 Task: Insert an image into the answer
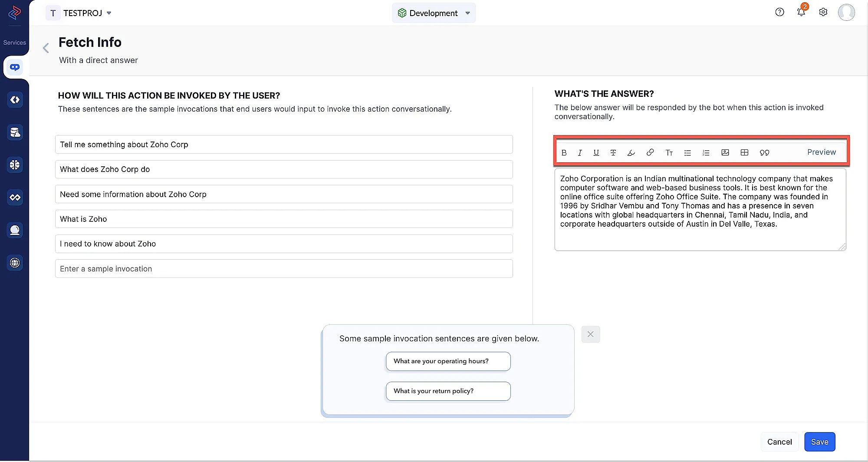[x=725, y=152]
